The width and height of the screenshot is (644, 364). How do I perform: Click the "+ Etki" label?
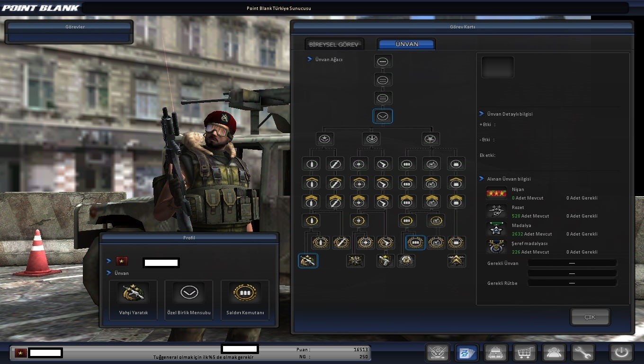click(487, 125)
